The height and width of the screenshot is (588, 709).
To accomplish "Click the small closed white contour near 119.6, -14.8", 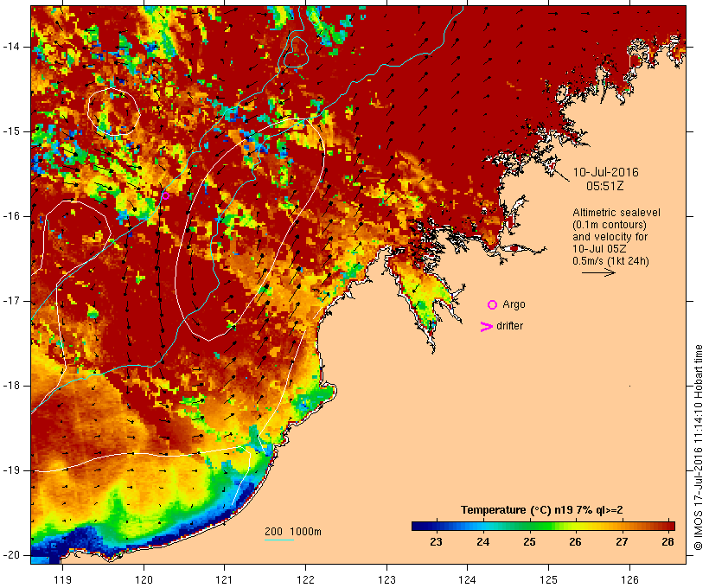I will pos(113,112).
